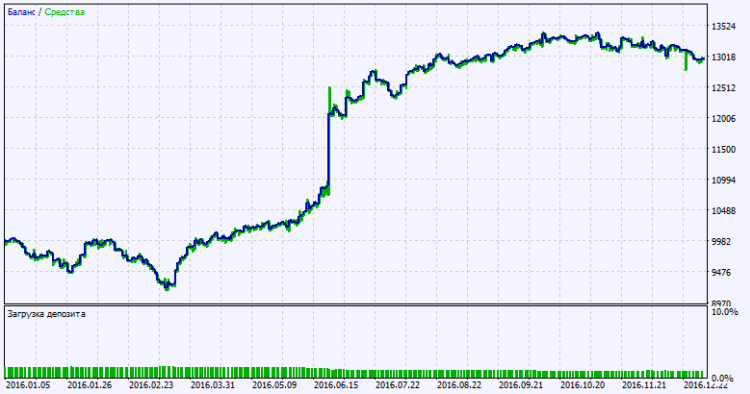Click the 2016.09.21 date label

[521, 385]
